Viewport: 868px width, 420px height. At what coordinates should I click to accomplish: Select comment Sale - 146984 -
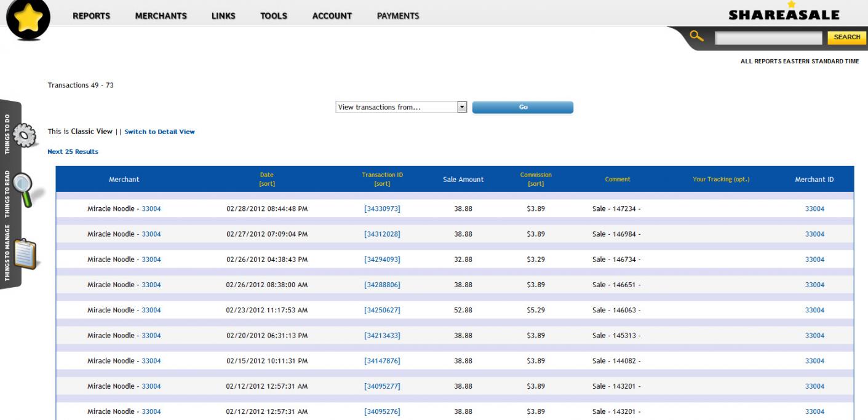tap(616, 234)
